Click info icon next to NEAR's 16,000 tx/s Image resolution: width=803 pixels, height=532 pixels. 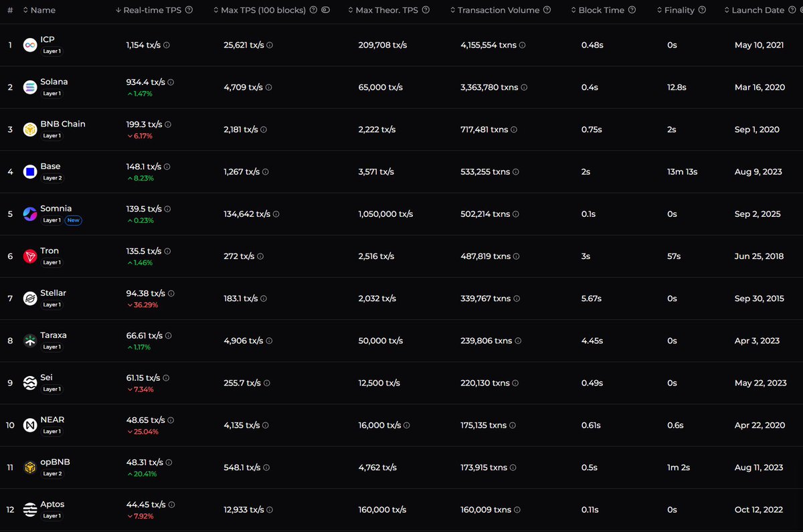(x=407, y=425)
